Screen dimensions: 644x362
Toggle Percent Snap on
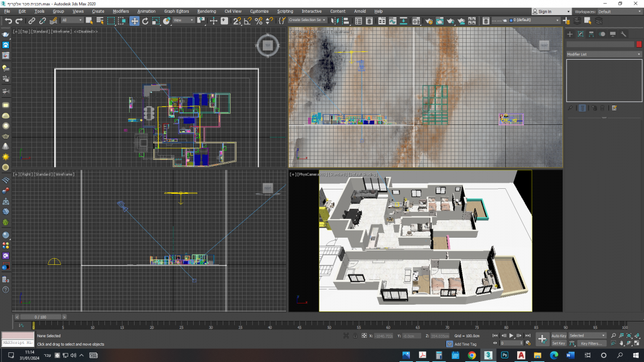pyautogui.click(x=259, y=21)
